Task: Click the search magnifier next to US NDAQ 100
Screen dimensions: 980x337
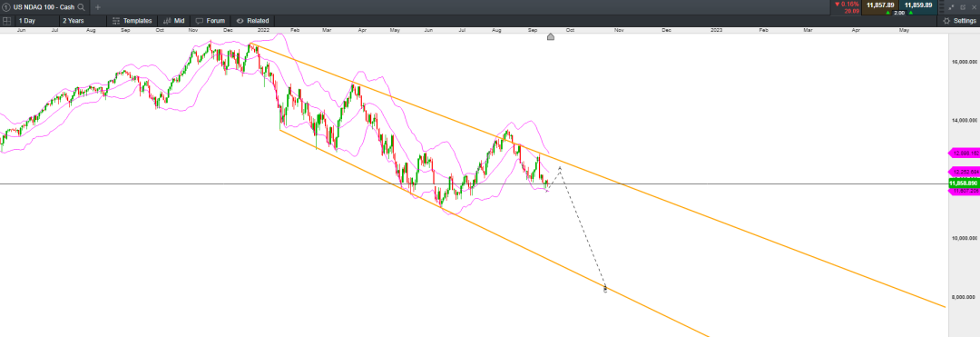Action: [81, 7]
